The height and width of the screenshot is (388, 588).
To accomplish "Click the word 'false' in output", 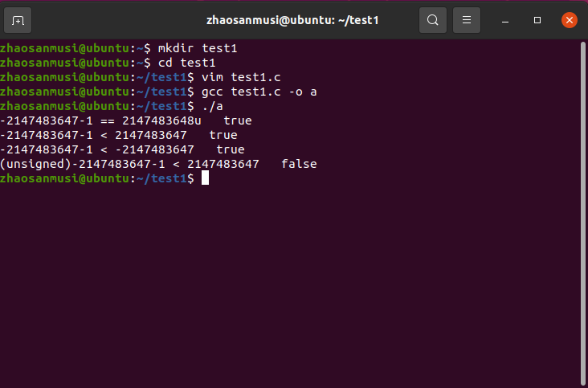I will (299, 164).
